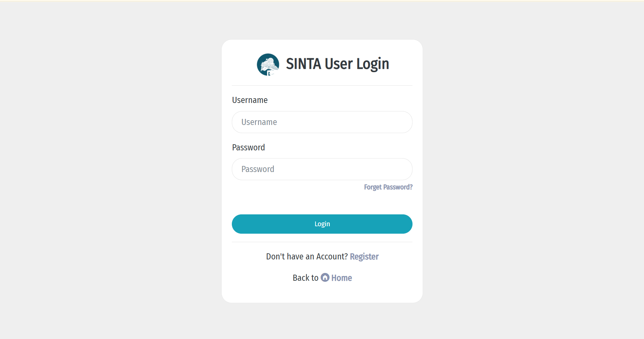Click the SINTA round logo icon
This screenshot has width=644, height=339.
268,64
